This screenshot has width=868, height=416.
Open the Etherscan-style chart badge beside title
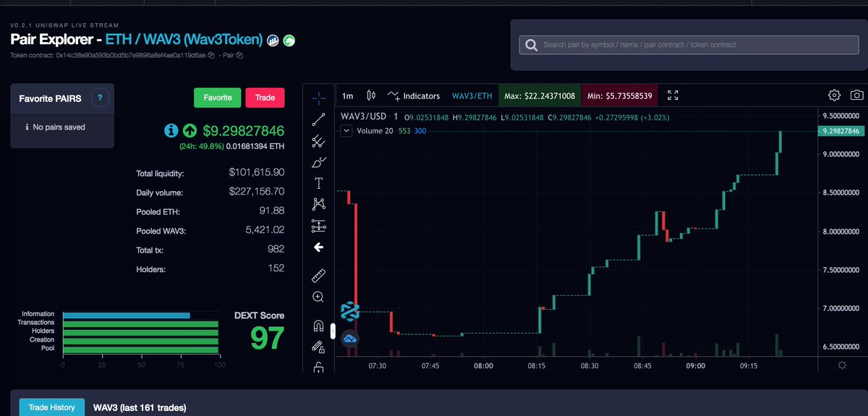pyautogui.click(x=273, y=41)
